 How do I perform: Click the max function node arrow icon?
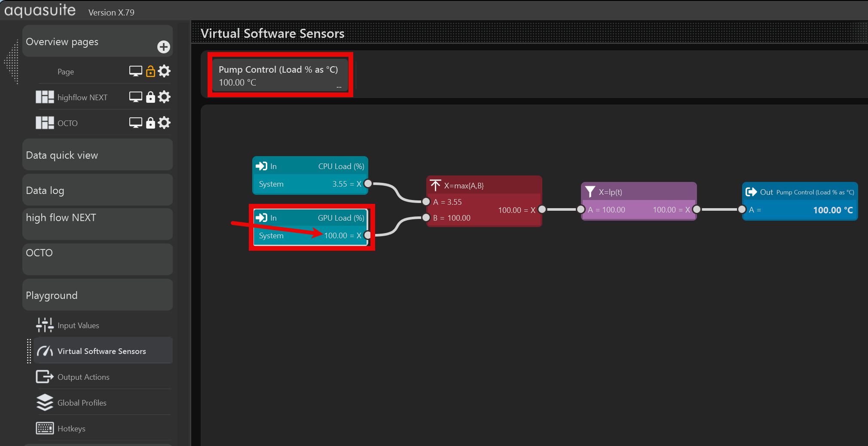pos(435,185)
